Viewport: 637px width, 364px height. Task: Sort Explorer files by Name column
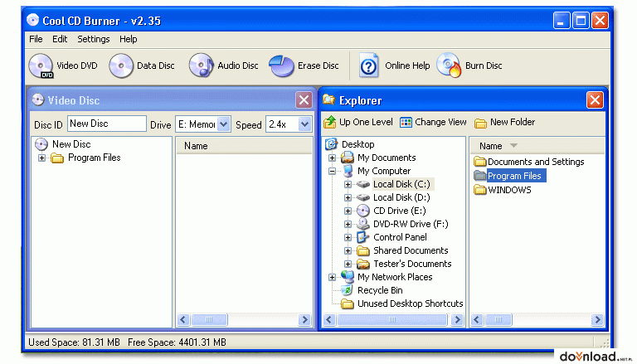pyautogui.click(x=537, y=146)
